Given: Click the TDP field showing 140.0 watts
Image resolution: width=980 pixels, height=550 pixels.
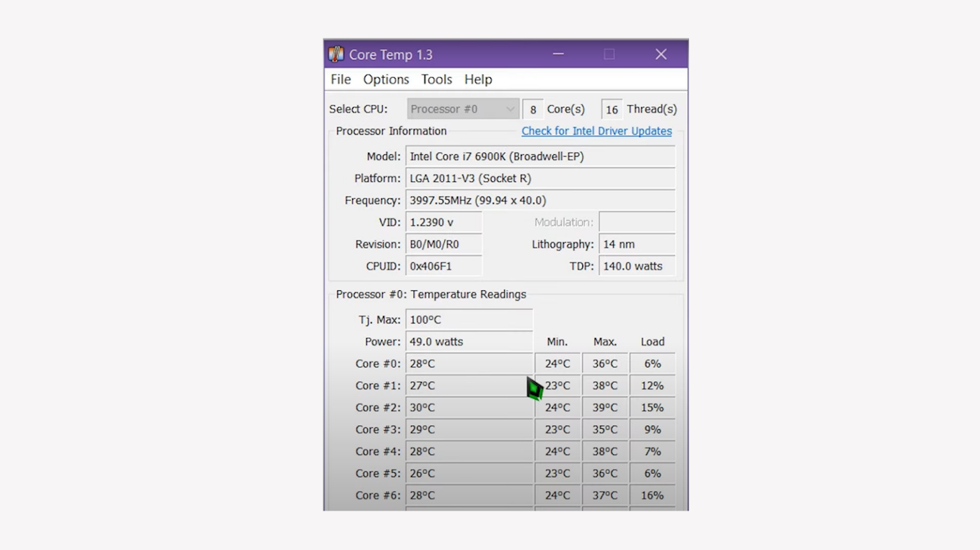Looking at the screenshot, I should pos(636,266).
